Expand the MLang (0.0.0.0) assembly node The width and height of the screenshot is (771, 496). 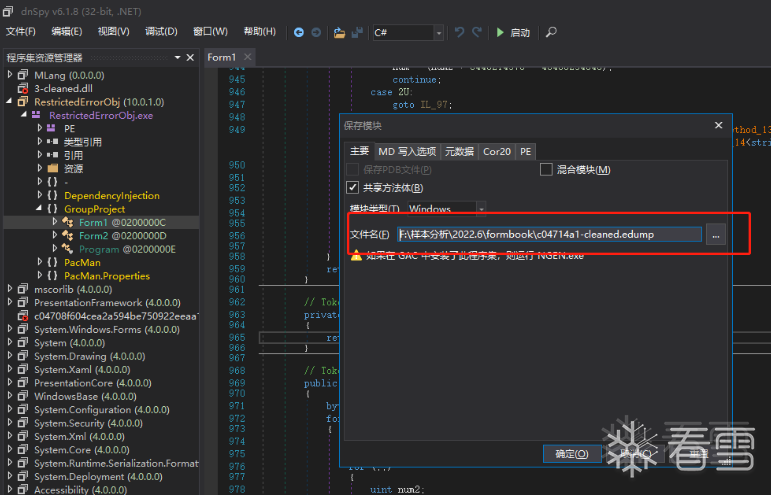pos(9,75)
